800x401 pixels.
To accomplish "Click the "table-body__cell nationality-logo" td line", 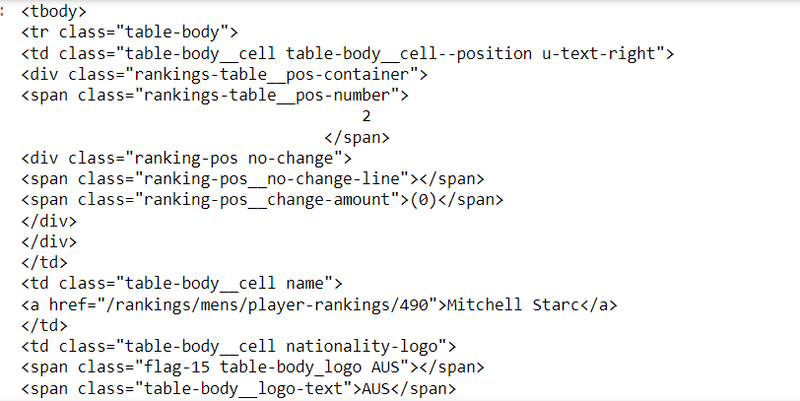I will tap(238, 346).
